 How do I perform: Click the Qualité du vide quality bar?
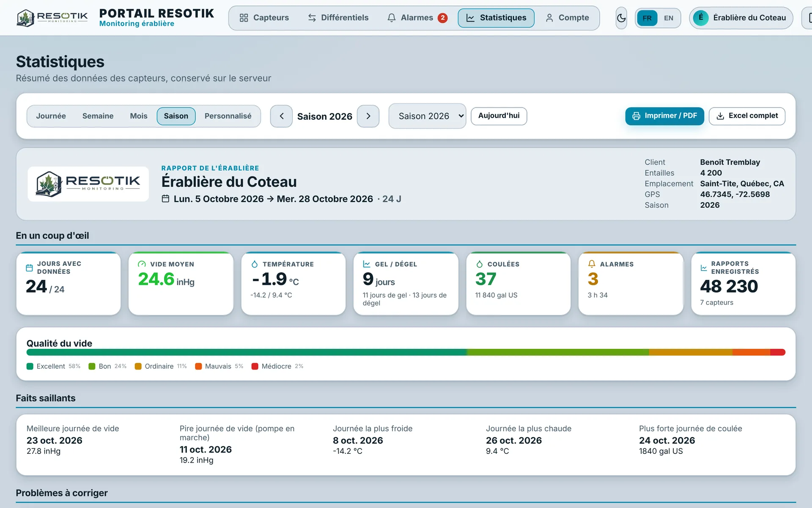click(406, 352)
